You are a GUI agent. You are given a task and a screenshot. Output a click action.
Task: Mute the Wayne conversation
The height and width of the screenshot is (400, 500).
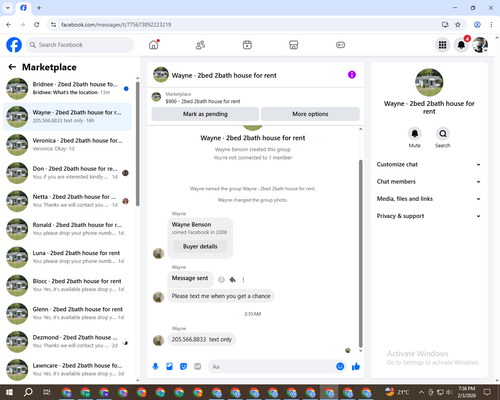415,134
